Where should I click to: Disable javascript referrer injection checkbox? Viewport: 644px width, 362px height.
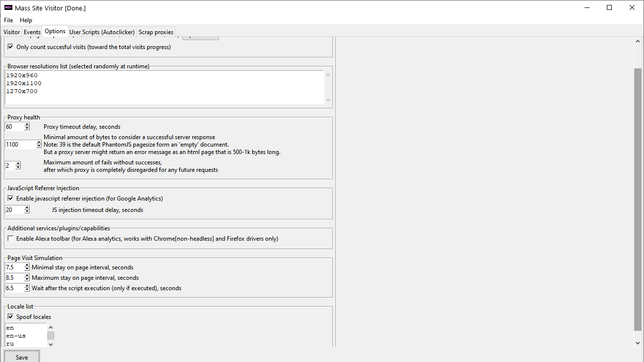(10, 199)
